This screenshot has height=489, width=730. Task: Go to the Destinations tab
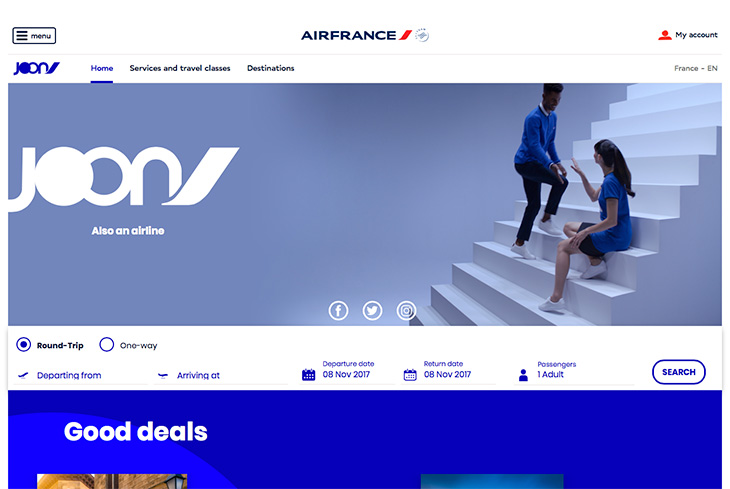(270, 68)
